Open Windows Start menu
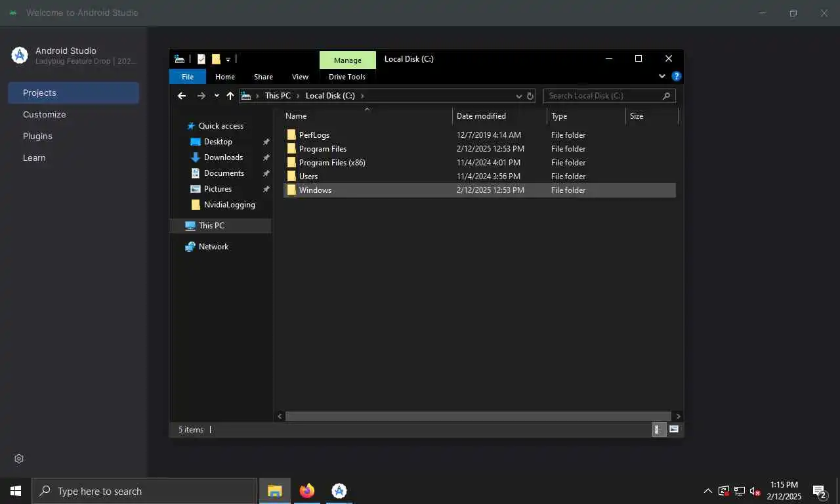 coord(16,491)
